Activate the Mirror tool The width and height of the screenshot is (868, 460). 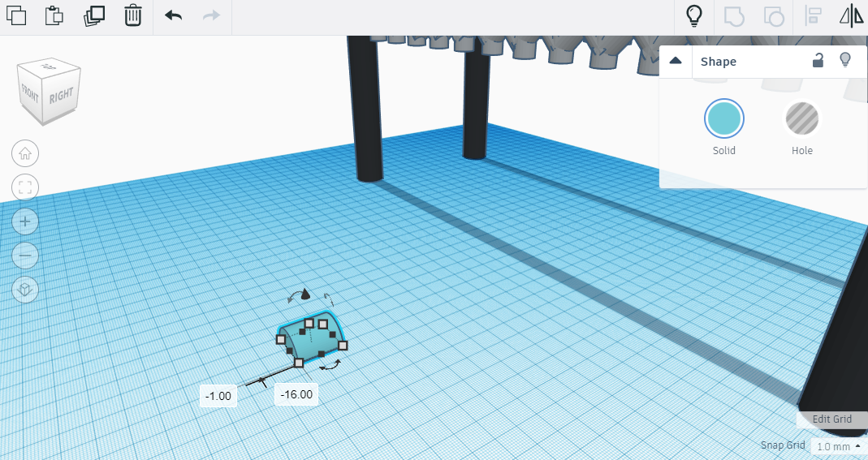tap(851, 15)
